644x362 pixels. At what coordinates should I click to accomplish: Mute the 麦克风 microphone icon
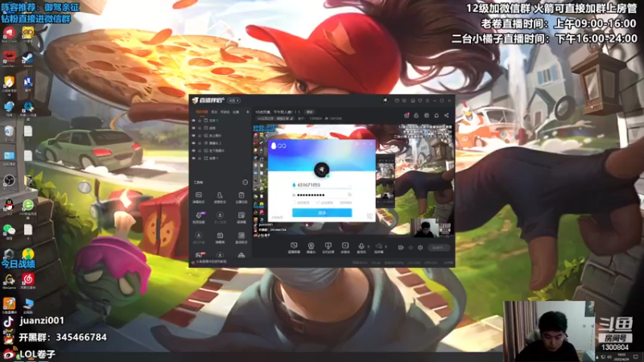tap(361, 246)
